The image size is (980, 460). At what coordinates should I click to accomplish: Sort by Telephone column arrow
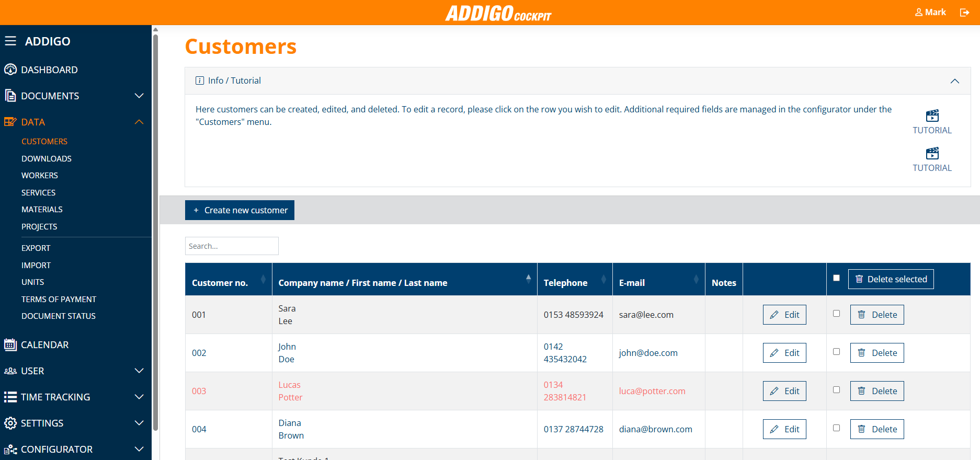(x=604, y=279)
